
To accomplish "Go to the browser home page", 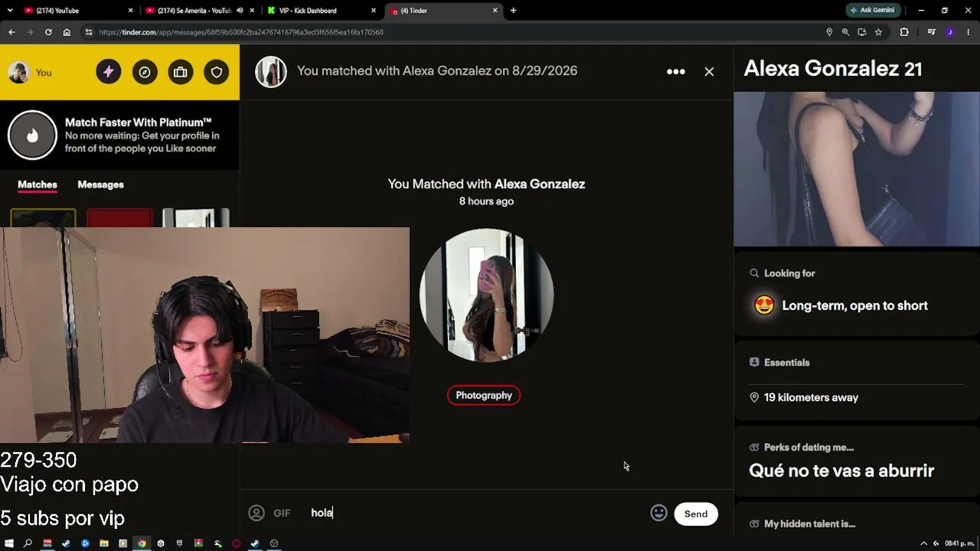I will [67, 32].
